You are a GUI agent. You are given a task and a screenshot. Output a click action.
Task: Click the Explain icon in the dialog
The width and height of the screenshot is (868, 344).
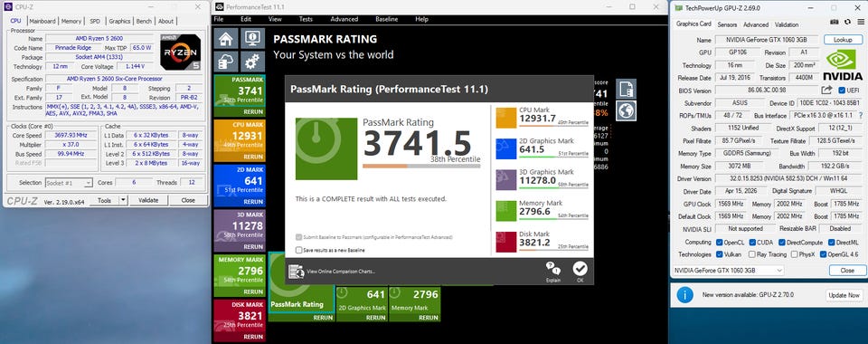(553, 269)
